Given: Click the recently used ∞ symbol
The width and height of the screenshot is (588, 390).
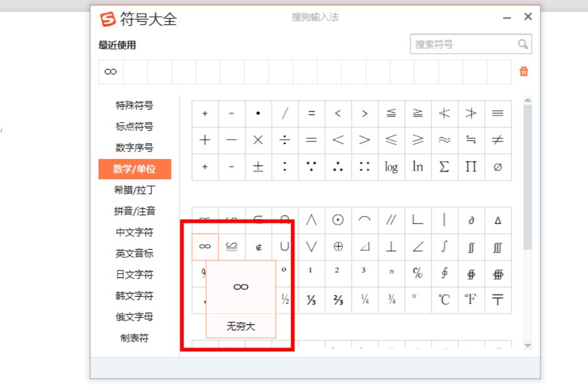Looking at the screenshot, I should coord(111,72).
